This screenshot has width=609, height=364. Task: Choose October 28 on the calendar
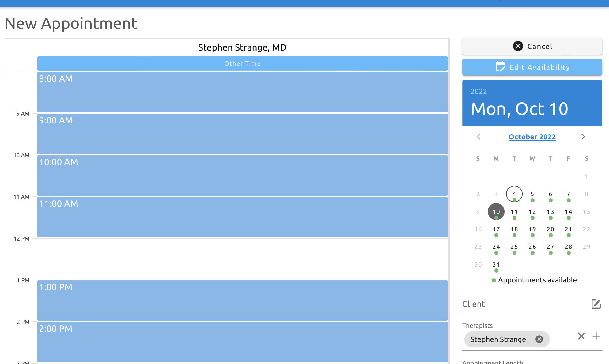point(568,247)
